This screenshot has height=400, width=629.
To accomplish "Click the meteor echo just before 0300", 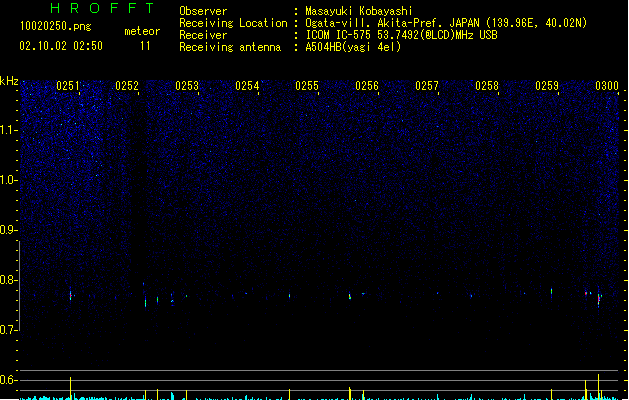I will pos(599,299).
